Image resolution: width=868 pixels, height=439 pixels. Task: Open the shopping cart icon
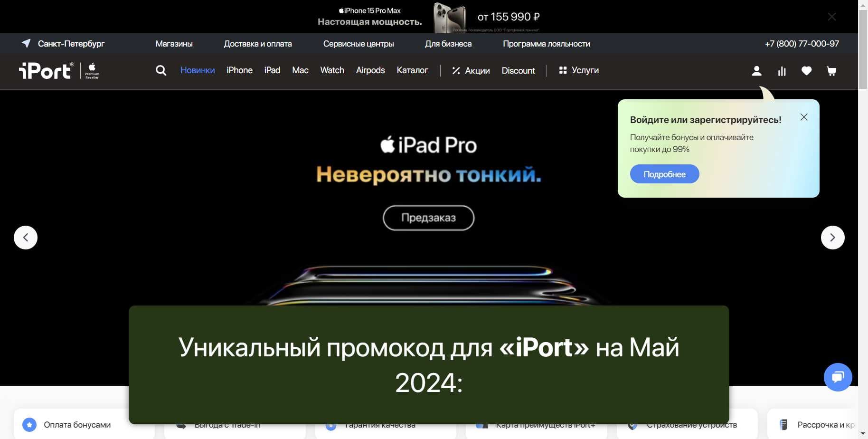(831, 71)
